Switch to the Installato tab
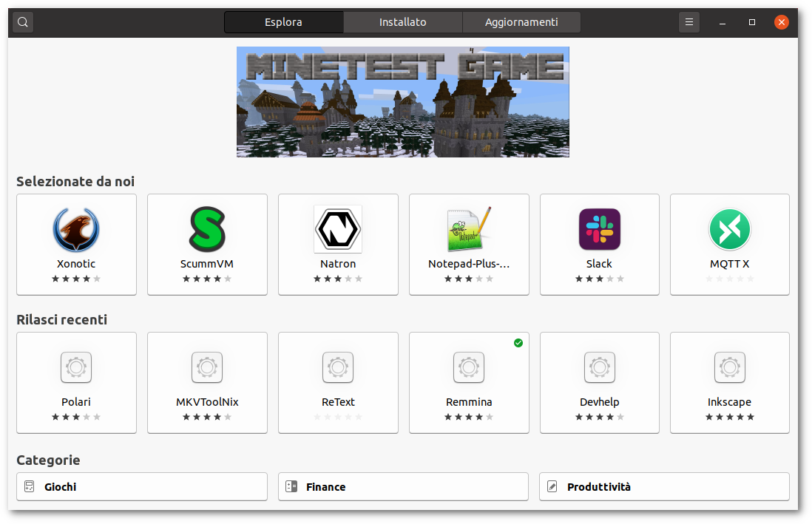This screenshot has width=812, height=524. point(402,22)
